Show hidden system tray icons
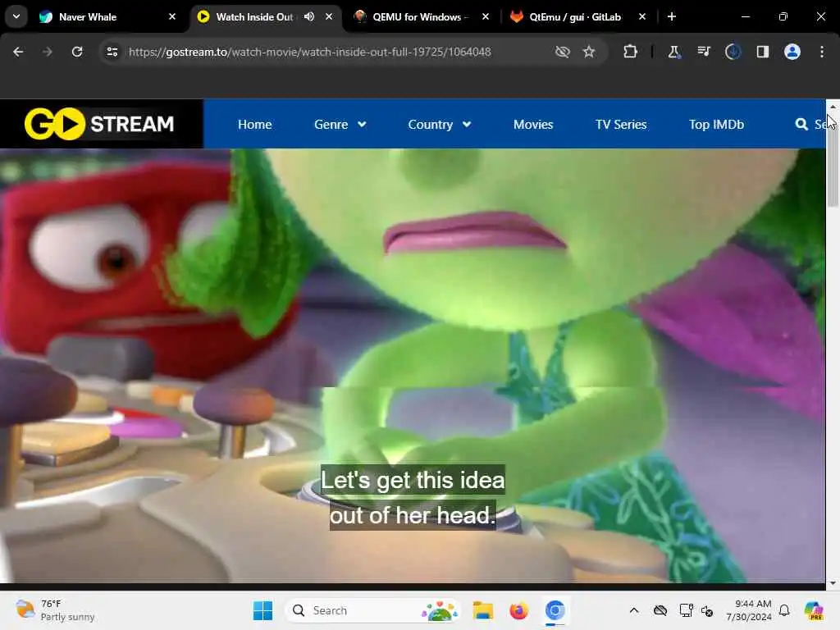Screen dimensions: 840x630 point(634,610)
